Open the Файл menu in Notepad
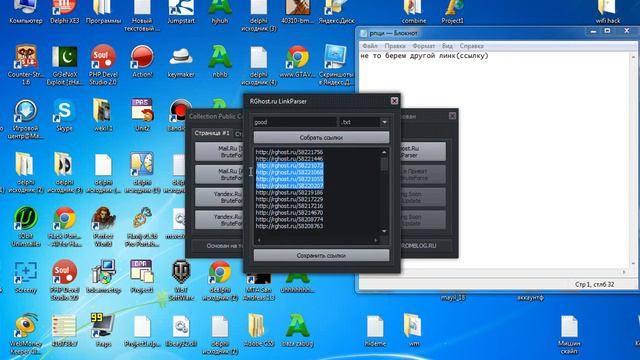Image resolution: width=640 pixels, height=360 pixels. coord(370,46)
